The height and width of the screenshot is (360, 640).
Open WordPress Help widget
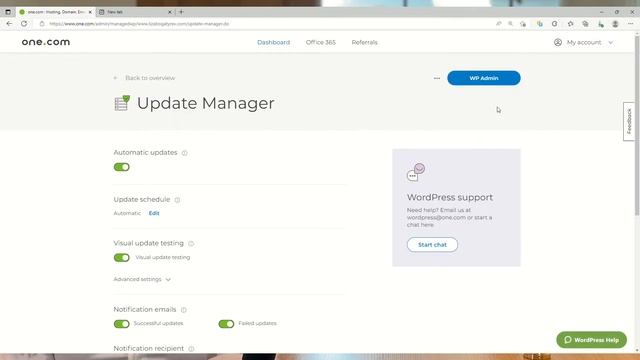pyautogui.click(x=591, y=340)
